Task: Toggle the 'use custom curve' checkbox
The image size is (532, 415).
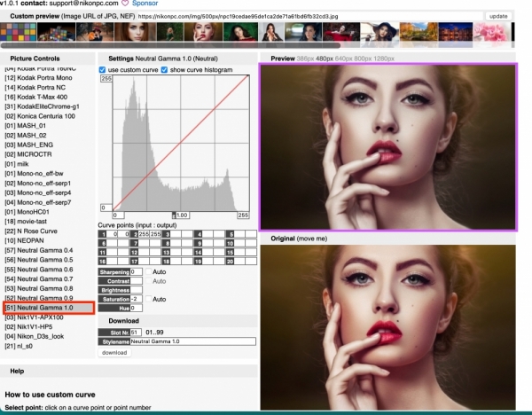Action: point(102,69)
